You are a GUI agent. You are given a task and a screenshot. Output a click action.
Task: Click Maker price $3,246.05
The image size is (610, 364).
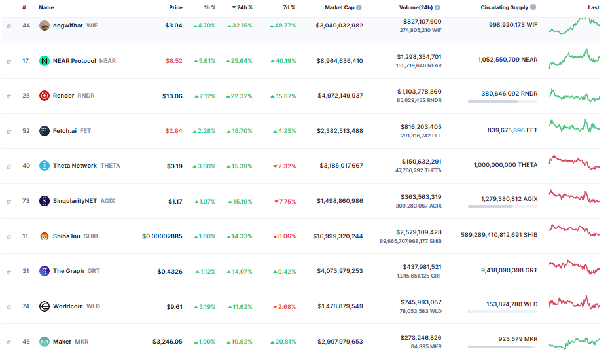(x=168, y=342)
